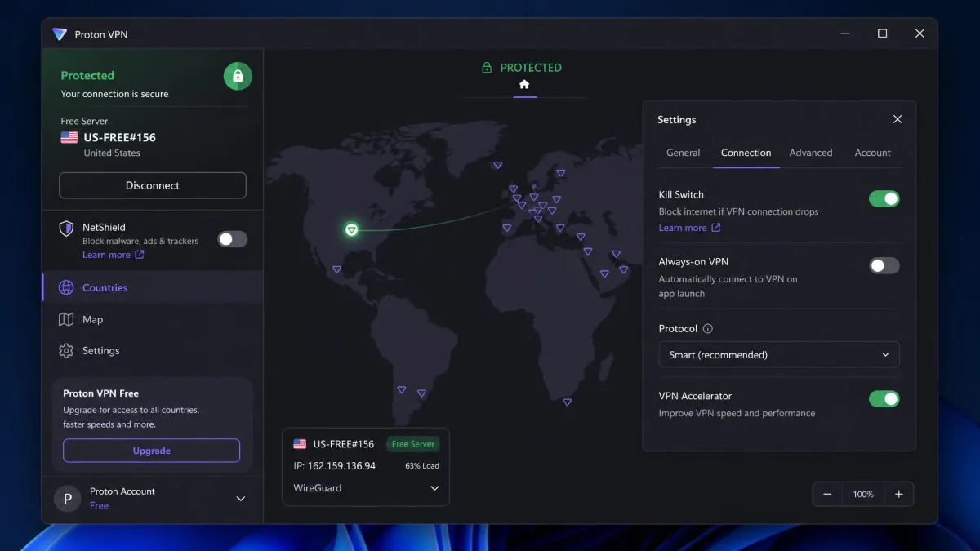Screen dimensions: 980x551
Task: Click the Free Server badge
Action: click(413, 444)
